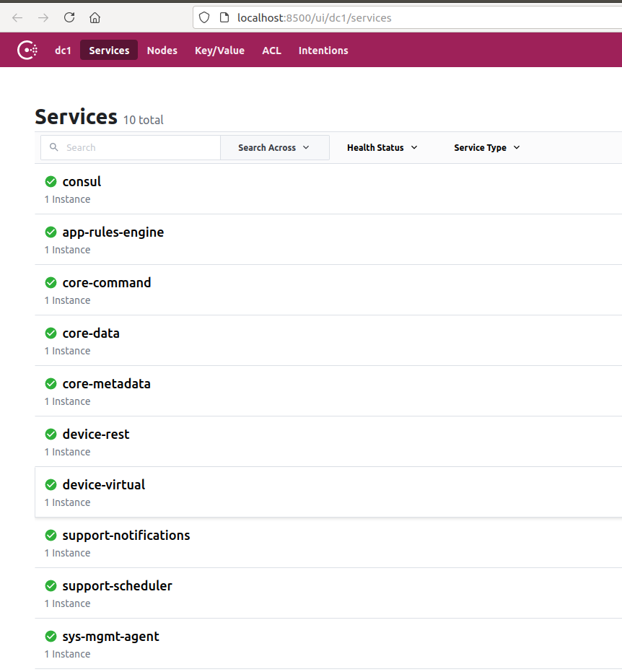The image size is (622, 672).
Task: Click the Consul logo icon
Action: coord(27,50)
